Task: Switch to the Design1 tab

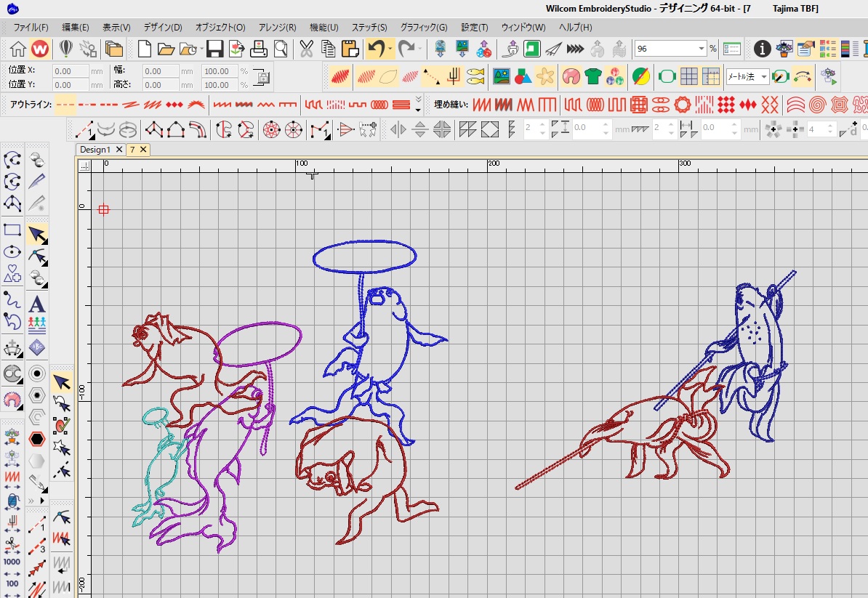Action: click(95, 150)
